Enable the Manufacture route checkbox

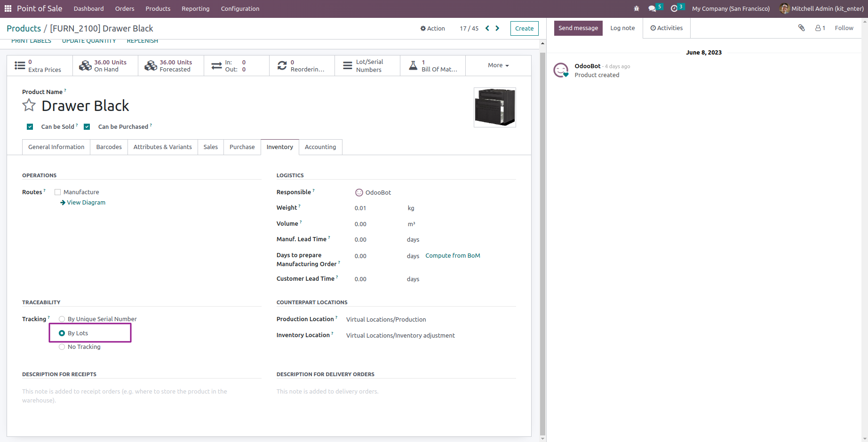point(57,192)
